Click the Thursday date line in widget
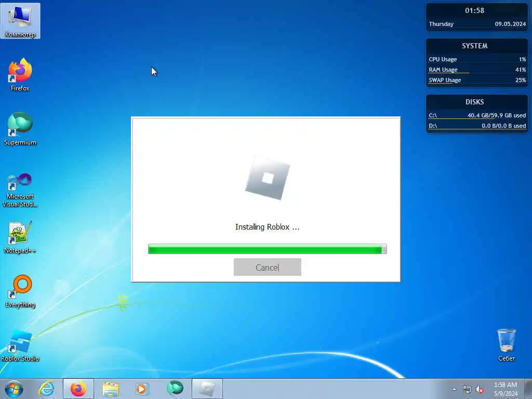This screenshot has height=399, width=532. (x=477, y=24)
